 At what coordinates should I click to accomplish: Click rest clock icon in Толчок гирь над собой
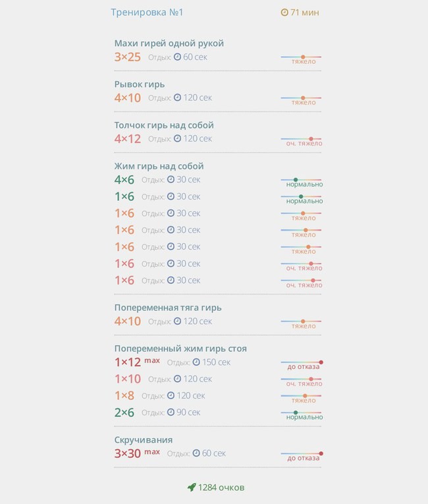tap(177, 138)
